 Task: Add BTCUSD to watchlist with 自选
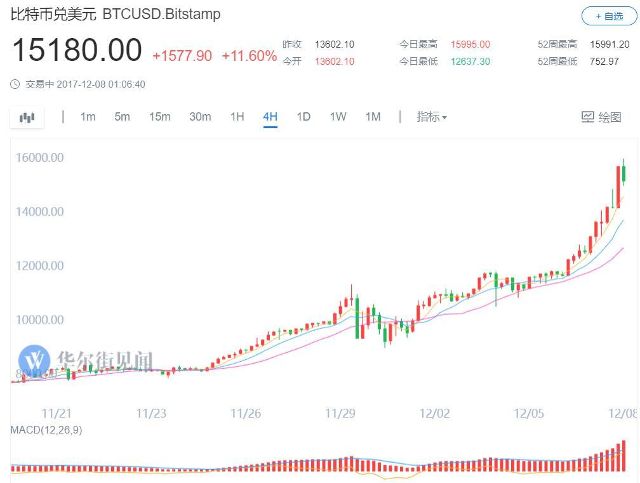pyautogui.click(x=609, y=16)
